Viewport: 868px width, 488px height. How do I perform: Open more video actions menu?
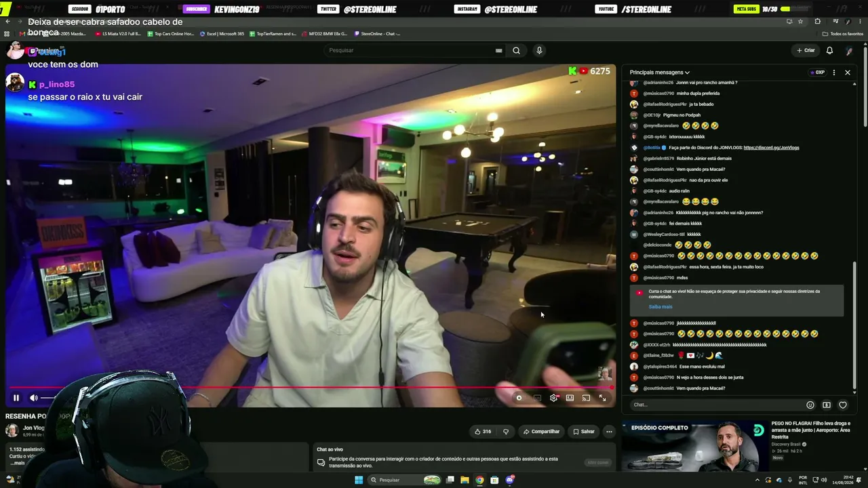coord(609,431)
